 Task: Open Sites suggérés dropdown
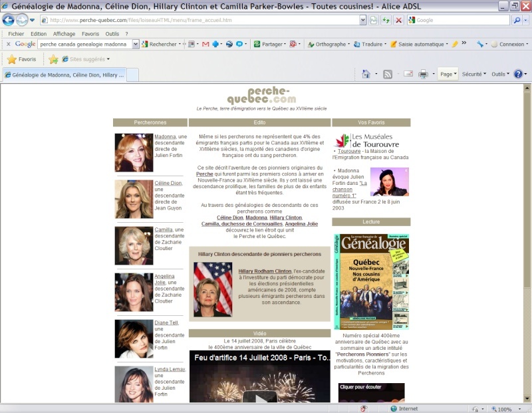click(108, 59)
